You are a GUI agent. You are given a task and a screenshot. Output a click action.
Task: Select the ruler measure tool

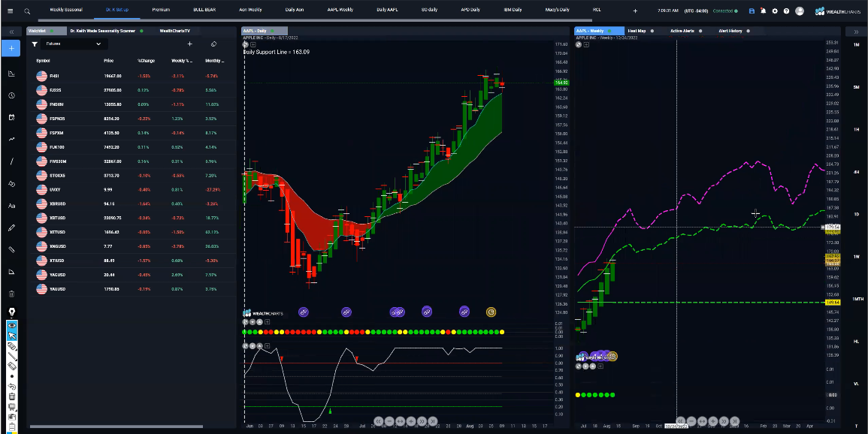pos(11,249)
